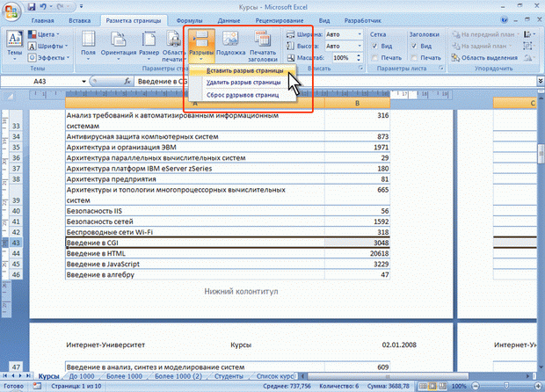The height and width of the screenshot is (392, 545).
Task: Switch to Normal view button
Action: click(423, 386)
